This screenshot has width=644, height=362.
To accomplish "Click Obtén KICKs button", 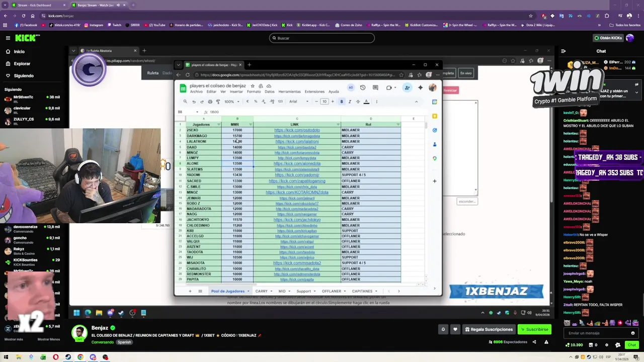I will pyautogui.click(x=608, y=38).
